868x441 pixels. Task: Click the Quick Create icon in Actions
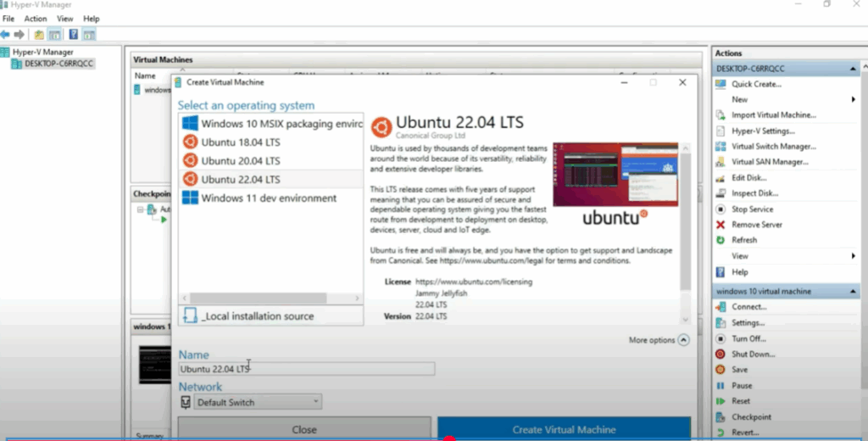[721, 84]
